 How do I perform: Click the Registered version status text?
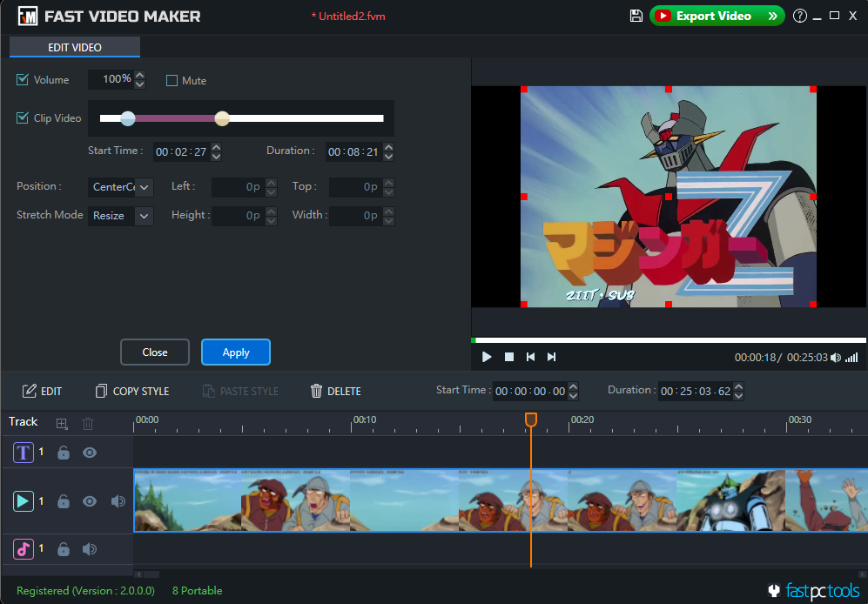pyautogui.click(x=86, y=591)
